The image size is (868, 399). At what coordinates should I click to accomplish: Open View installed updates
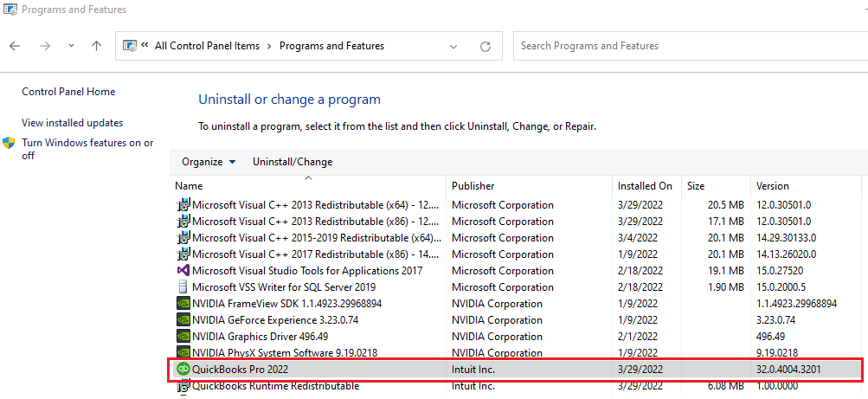(73, 123)
